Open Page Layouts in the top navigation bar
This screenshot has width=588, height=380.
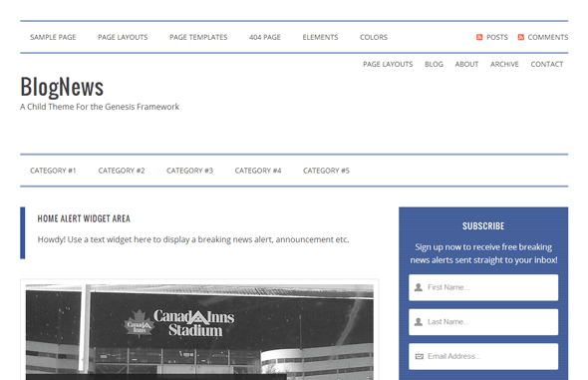123,37
